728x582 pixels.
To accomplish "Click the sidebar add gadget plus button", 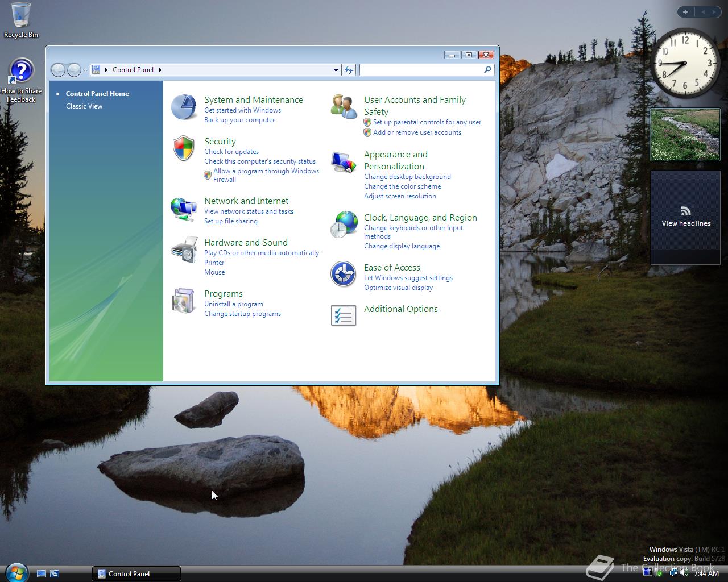I will (x=685, y=12).
